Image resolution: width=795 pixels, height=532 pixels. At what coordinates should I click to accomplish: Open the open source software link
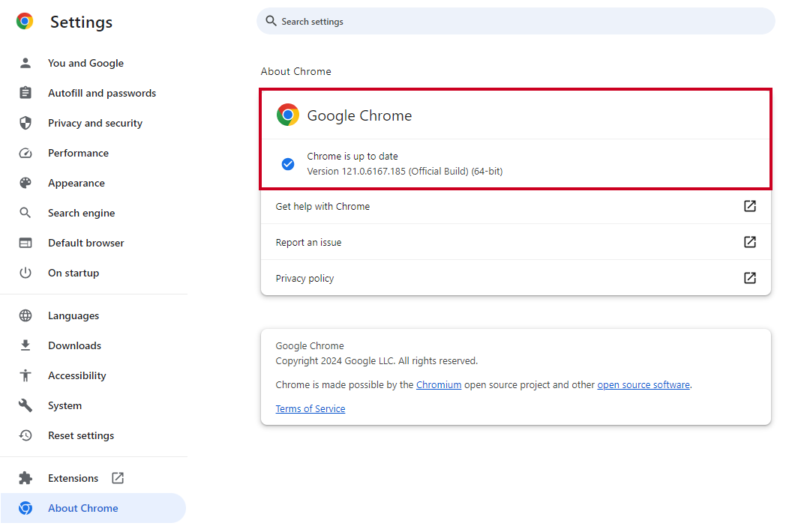[643, 384]
